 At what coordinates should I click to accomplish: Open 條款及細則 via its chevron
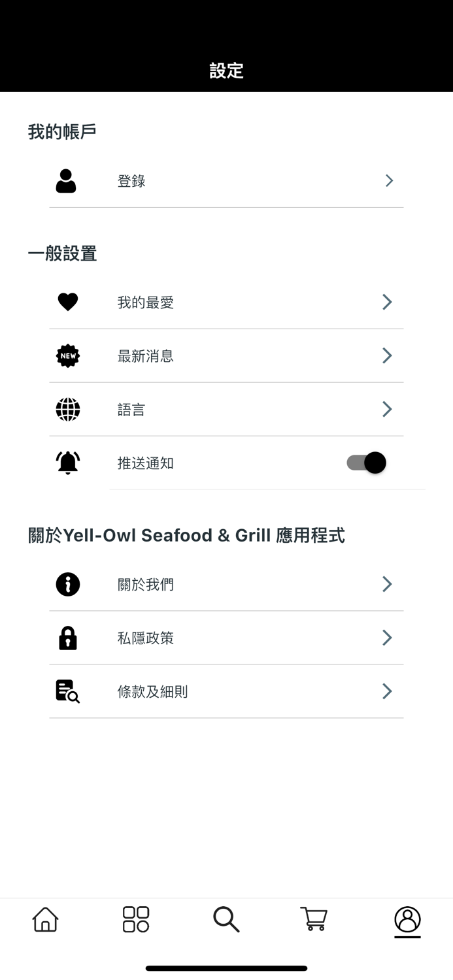point(387,691)
